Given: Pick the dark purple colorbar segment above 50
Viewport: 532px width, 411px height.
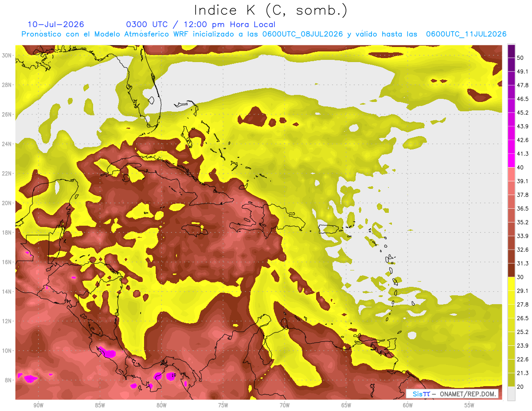Looking at the screenshot, I should coord(511,51).
